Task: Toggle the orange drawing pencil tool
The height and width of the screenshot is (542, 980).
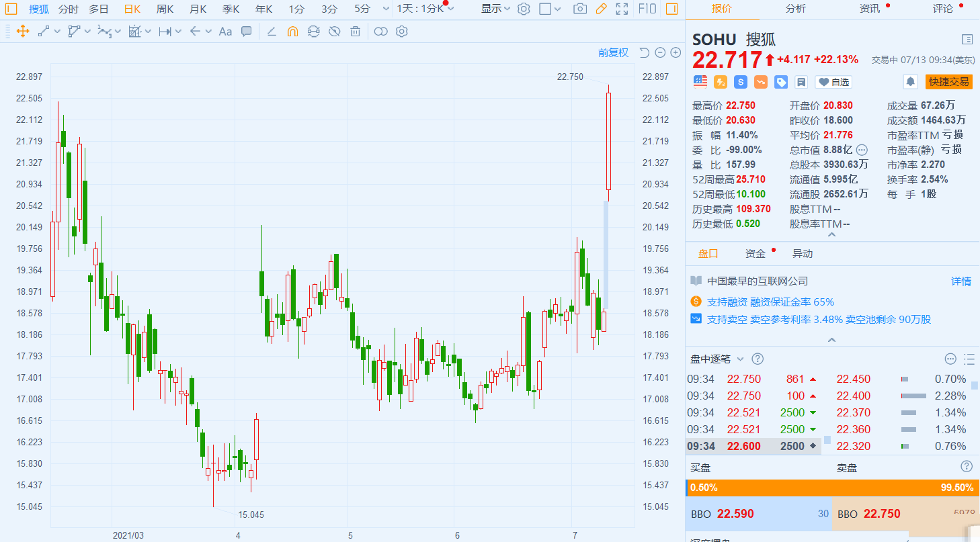Action: pos(601,9)
